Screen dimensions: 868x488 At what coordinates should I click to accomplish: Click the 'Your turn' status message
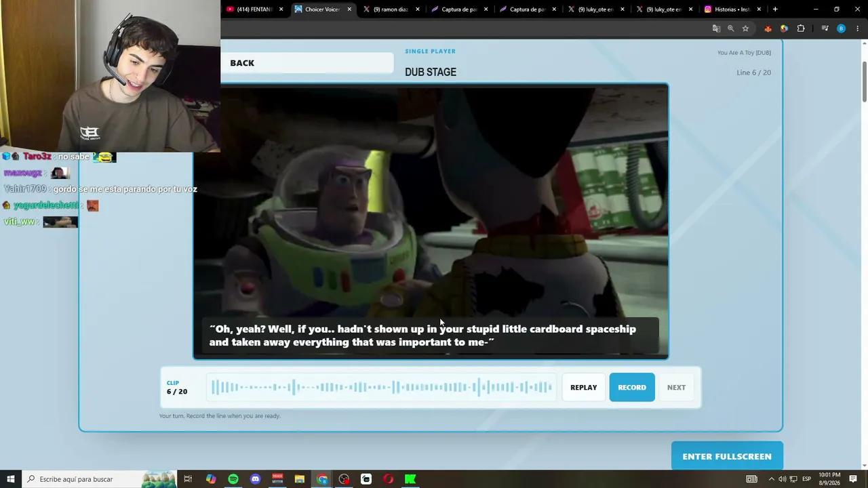tap(220, 415)
